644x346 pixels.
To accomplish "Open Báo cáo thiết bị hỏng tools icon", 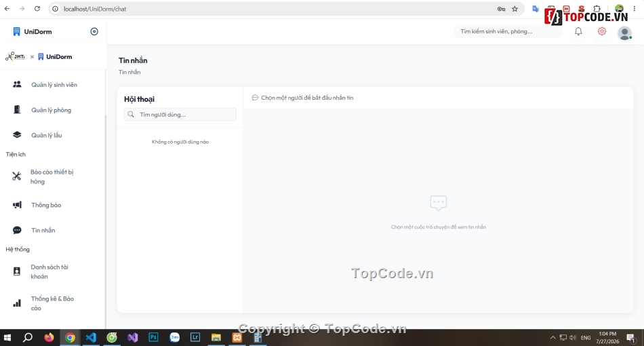I will coord(16,176).
